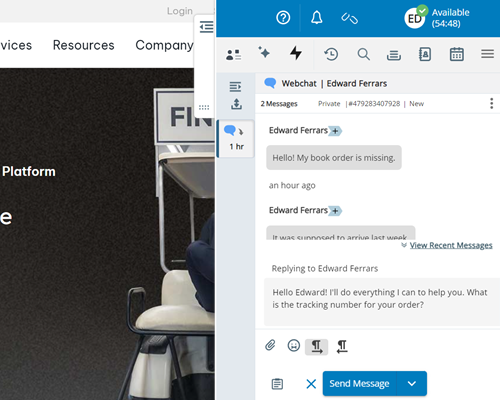Open the address book contacts icon

tap(425, 54)
